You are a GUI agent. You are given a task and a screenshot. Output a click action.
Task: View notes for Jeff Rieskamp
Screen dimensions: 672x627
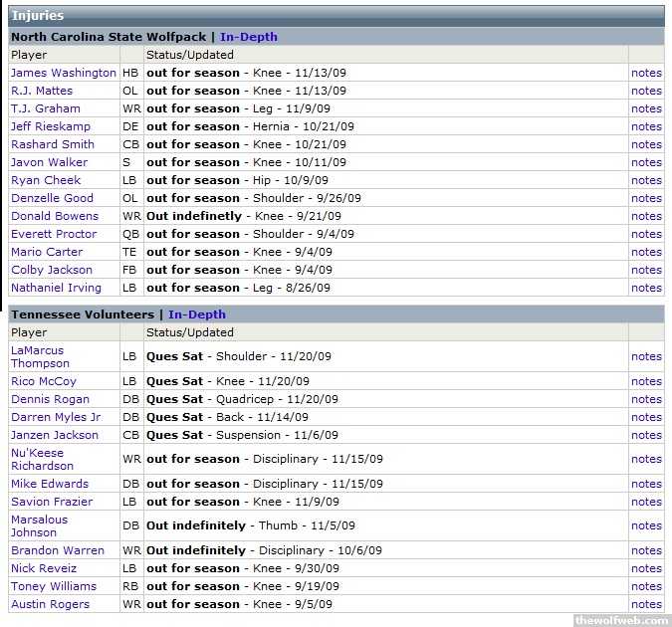click(645, 126)
